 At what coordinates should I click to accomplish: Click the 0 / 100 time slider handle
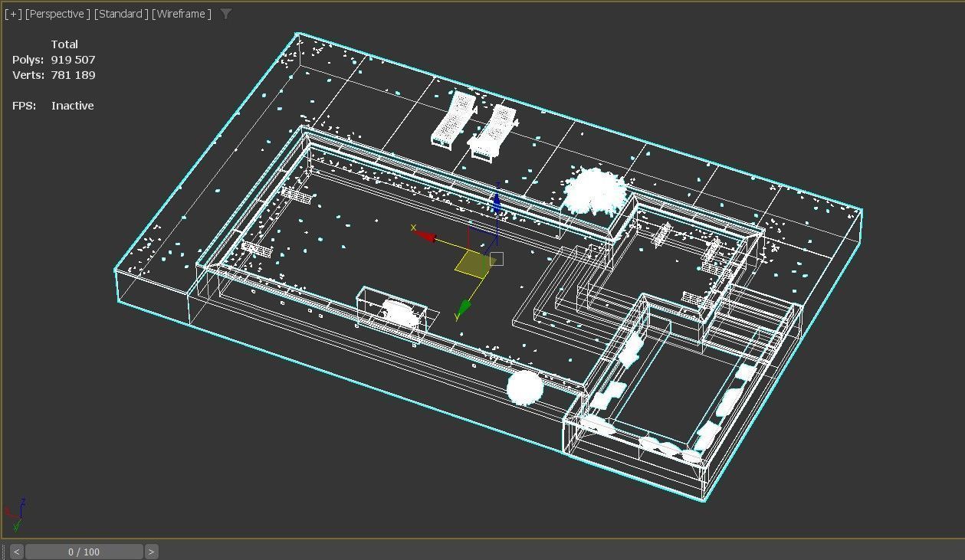(84, 552)
